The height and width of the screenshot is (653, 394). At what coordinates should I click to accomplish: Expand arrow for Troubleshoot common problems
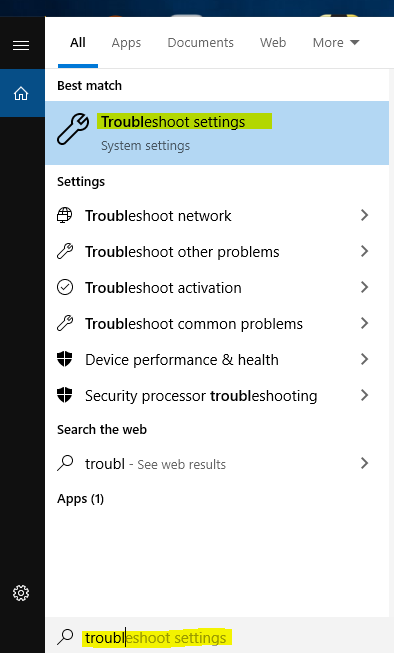pos(364,323)
